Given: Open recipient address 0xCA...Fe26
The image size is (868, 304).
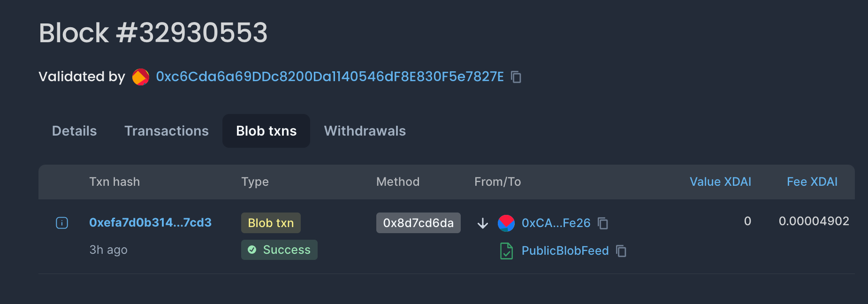Looking at the screenshot, I should click(x=556, y=223).
